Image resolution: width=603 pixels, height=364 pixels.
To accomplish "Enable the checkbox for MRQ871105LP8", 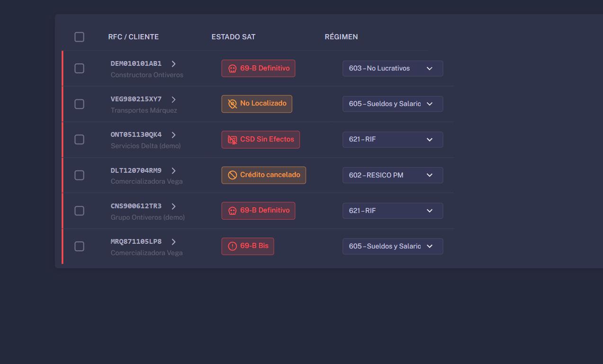I will (x=79, y=246).
